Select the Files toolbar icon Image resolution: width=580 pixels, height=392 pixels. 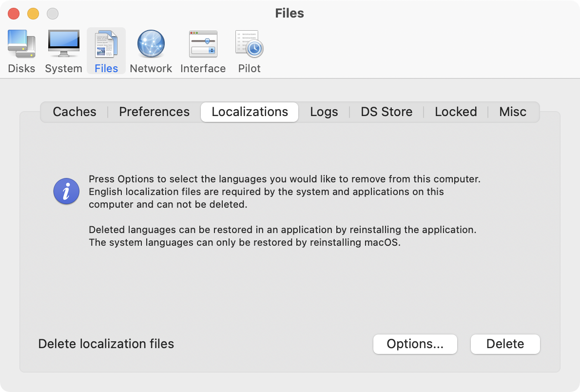[x=106, y=51]
